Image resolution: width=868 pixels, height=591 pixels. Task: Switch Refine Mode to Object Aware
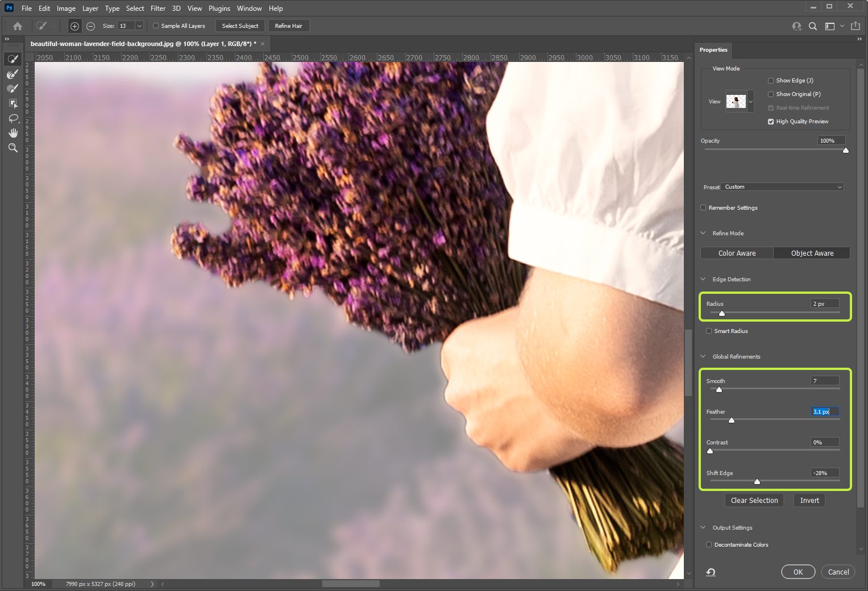click(812, 253)
